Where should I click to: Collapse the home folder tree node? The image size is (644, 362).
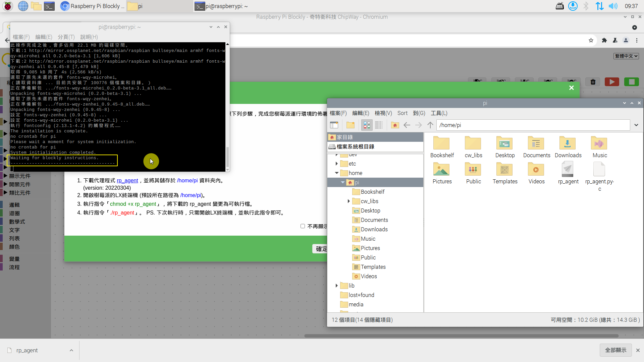click(337, 173)
